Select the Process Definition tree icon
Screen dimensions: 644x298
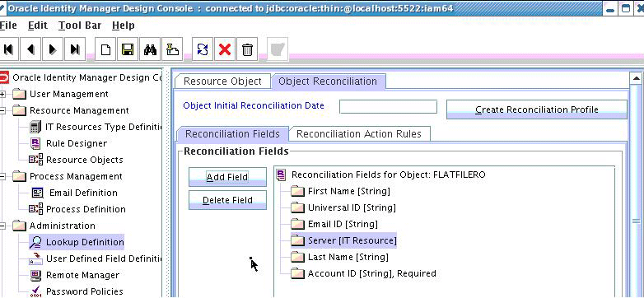pos(35,209)
